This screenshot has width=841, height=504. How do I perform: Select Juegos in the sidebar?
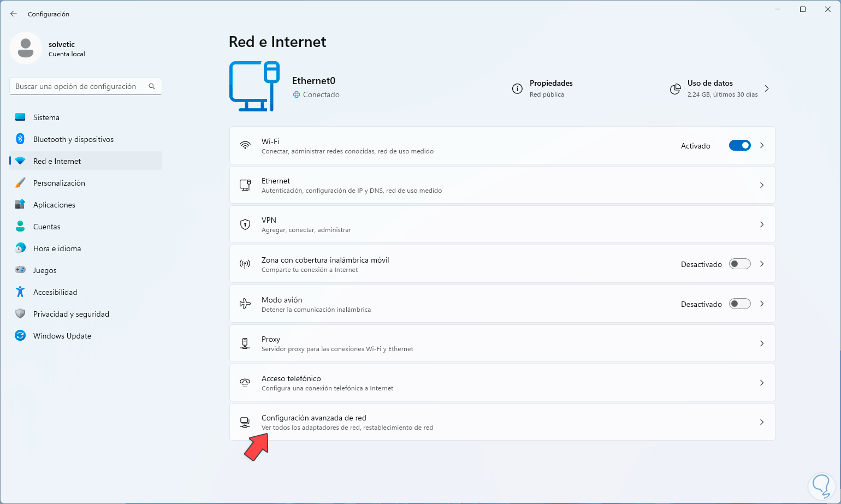(86, 270)
